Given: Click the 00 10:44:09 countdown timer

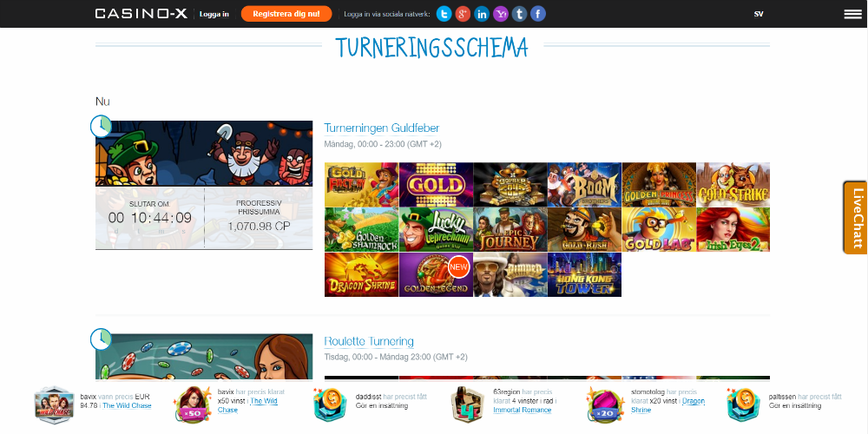Looking at the screenshot, I should click(150, 218).
